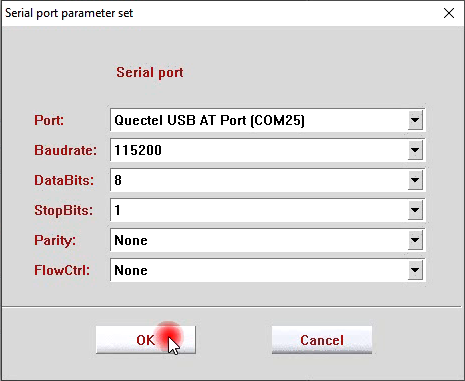Click the 115200 baudrate value field
The height and width of the screenshot is (381, 465).
[x=267, y=150]
